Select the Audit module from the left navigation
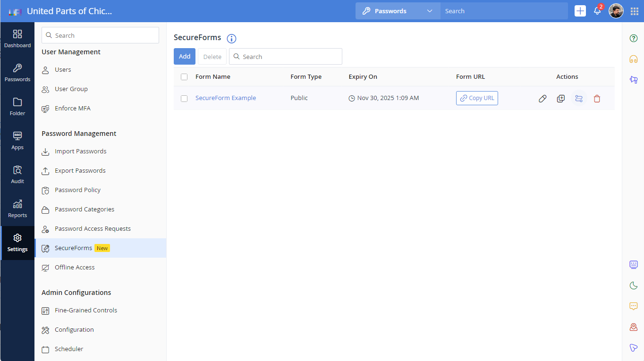 pyautogui.click(x=17, y=175)
